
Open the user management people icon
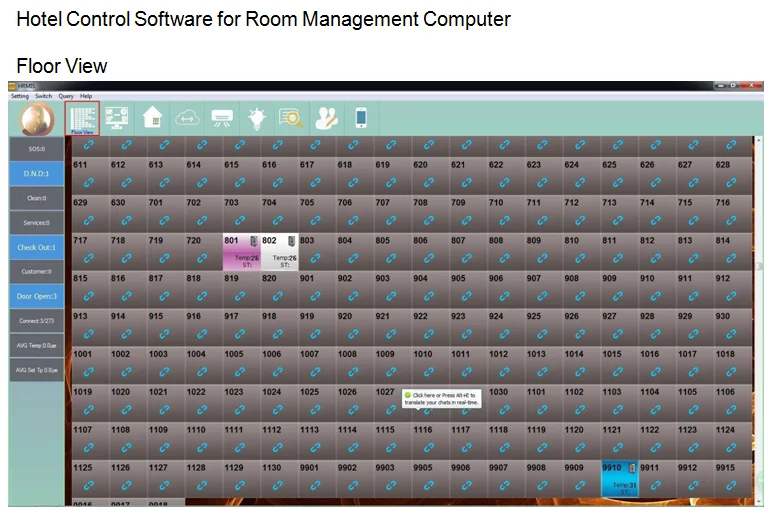(326, 118)
